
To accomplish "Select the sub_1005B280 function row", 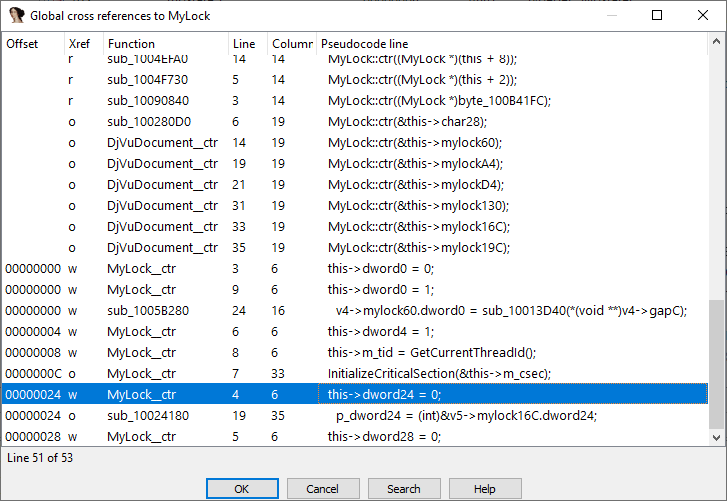I will tap(355, 311).
